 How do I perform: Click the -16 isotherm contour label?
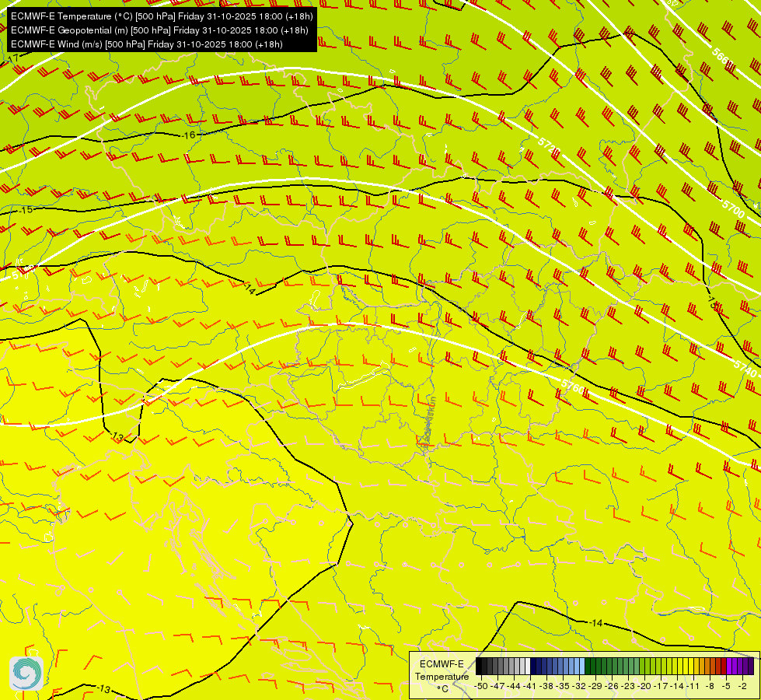pyautogui.click(x=189, y=135)
